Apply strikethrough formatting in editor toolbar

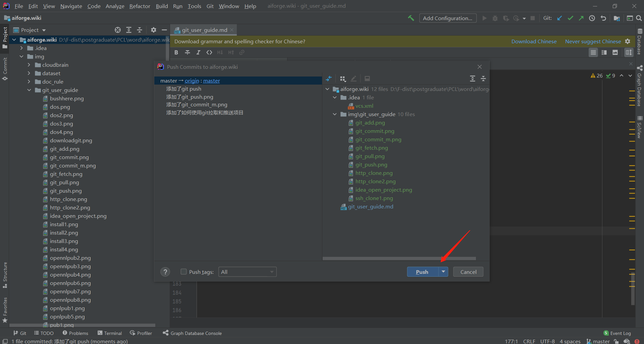(x=187, y=52)
